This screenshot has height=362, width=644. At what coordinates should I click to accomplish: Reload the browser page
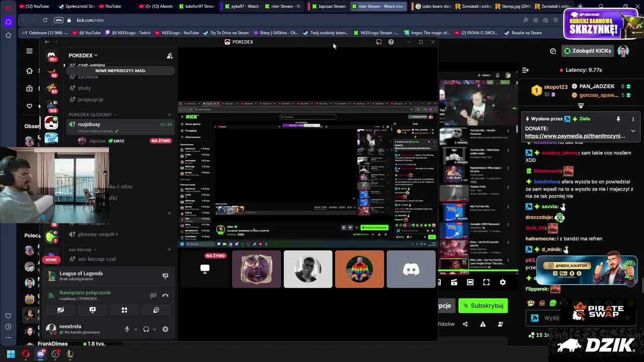(45, 20)
